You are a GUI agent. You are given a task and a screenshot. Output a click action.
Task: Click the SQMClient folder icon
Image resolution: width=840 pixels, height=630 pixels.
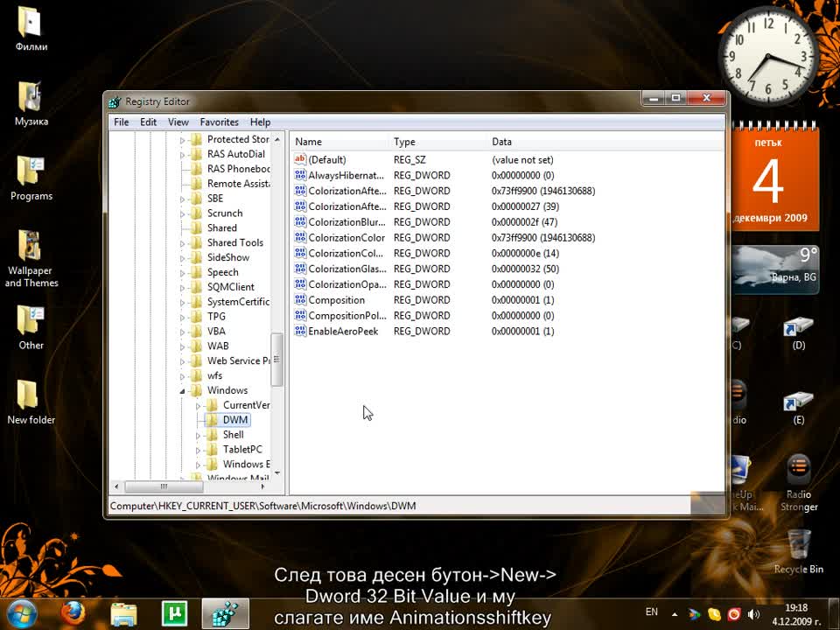(x=197, y=287)
